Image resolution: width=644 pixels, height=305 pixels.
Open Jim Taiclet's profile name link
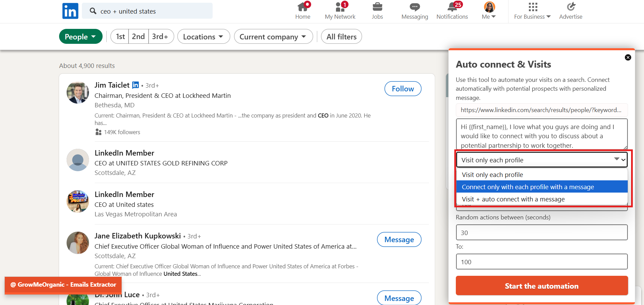[112, 85]
